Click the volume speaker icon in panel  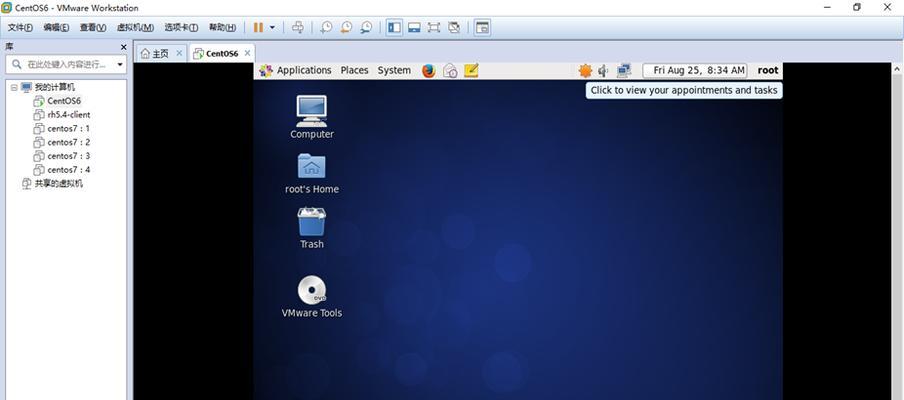point(603,70)
